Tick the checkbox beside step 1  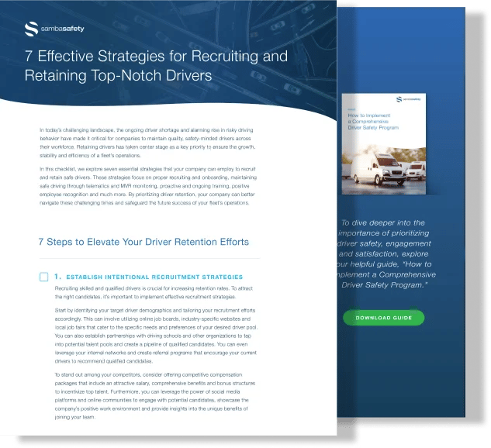click(x=43, y=277)
